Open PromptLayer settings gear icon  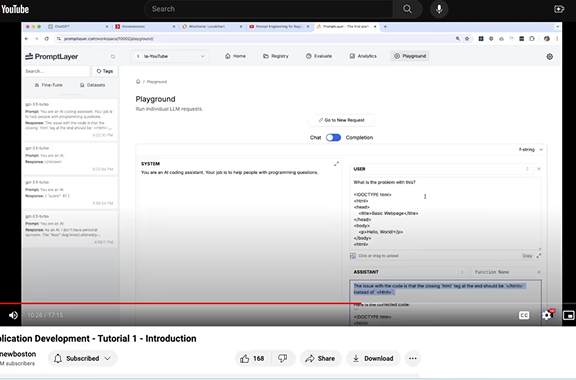click(550, 57)
